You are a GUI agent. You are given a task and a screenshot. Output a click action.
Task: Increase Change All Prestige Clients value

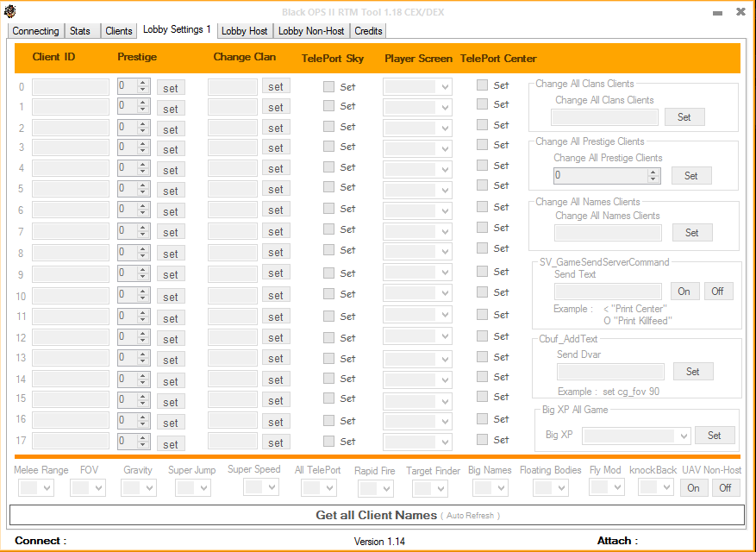pos(653,172)
